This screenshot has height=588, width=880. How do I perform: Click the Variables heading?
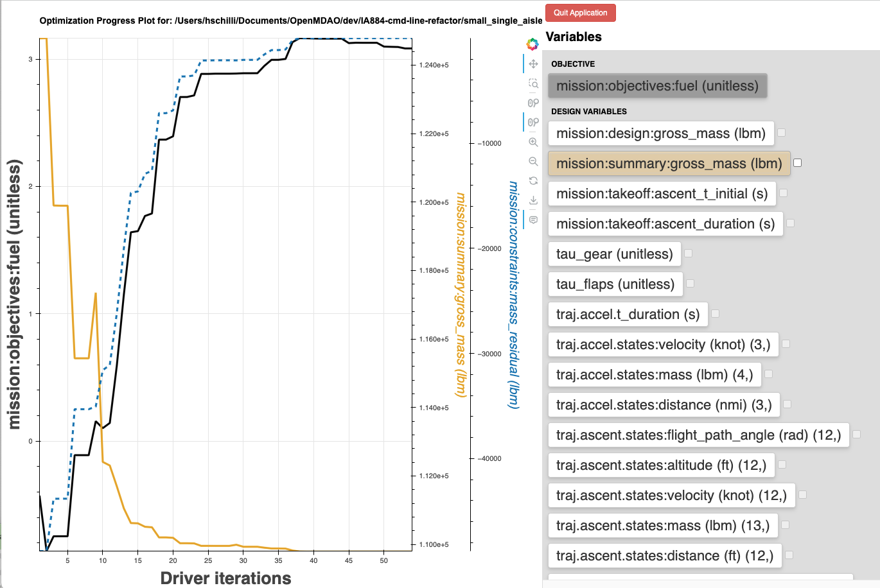pyautogui.click(x=574, y=37)
